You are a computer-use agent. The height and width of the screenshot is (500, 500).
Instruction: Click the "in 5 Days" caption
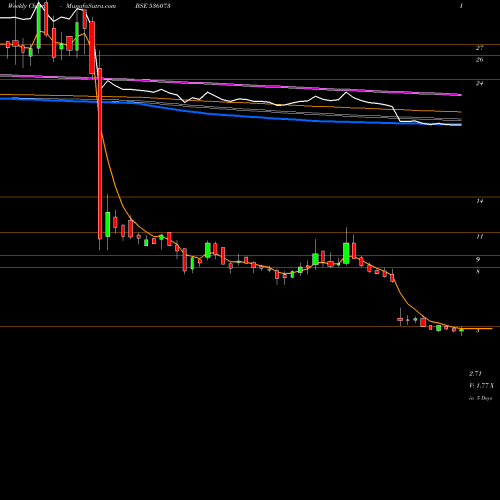(x=481, y=398)
